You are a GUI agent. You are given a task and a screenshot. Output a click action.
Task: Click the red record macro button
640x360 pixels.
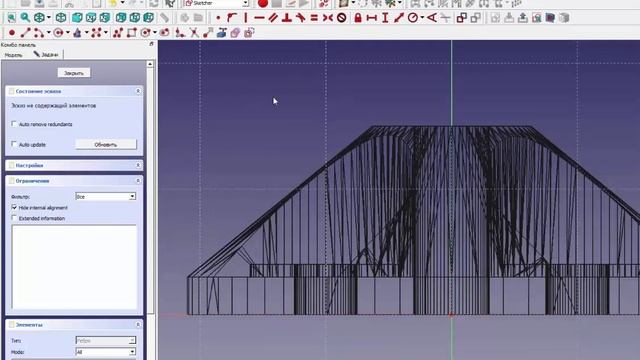[x=263, y=4]
